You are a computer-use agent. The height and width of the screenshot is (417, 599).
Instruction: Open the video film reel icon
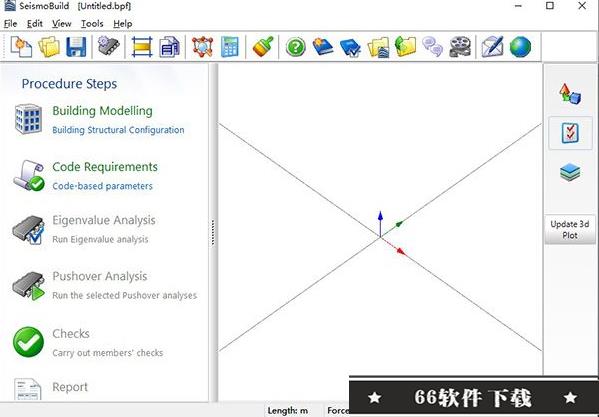pyautogui.click(x=460, y=47)
